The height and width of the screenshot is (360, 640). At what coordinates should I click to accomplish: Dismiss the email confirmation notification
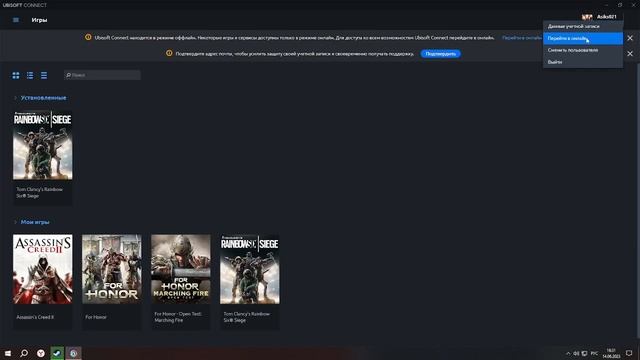pyautogui.click(x=630, y=53)
